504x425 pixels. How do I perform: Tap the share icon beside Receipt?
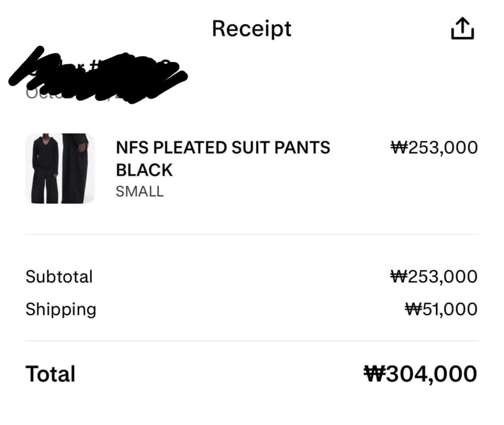pyautogui.click(x=462, y=29)
